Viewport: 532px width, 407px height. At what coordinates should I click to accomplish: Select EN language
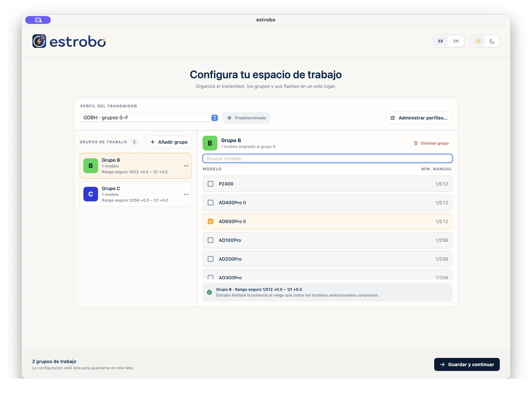pos(456,41)
